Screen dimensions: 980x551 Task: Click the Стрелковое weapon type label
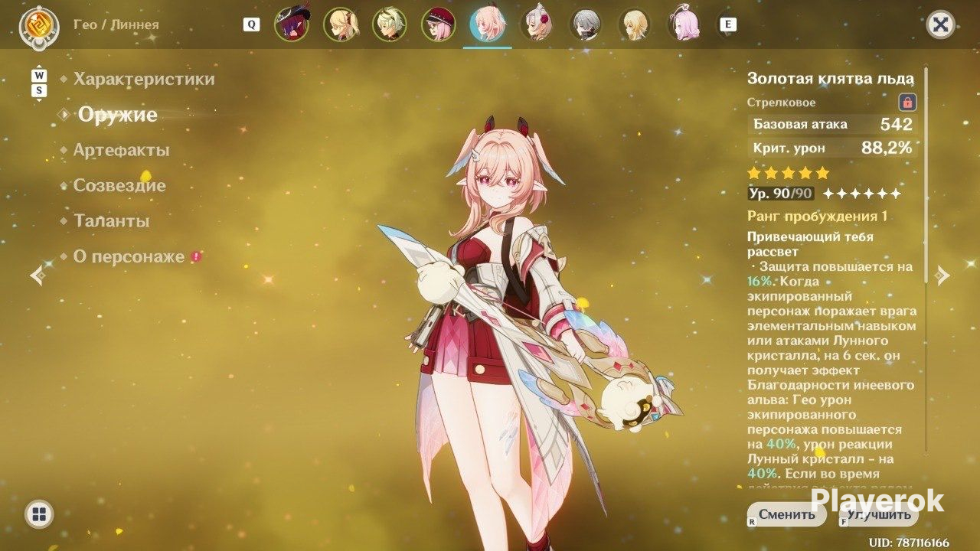pyautogui.click(x=782, y=102)
